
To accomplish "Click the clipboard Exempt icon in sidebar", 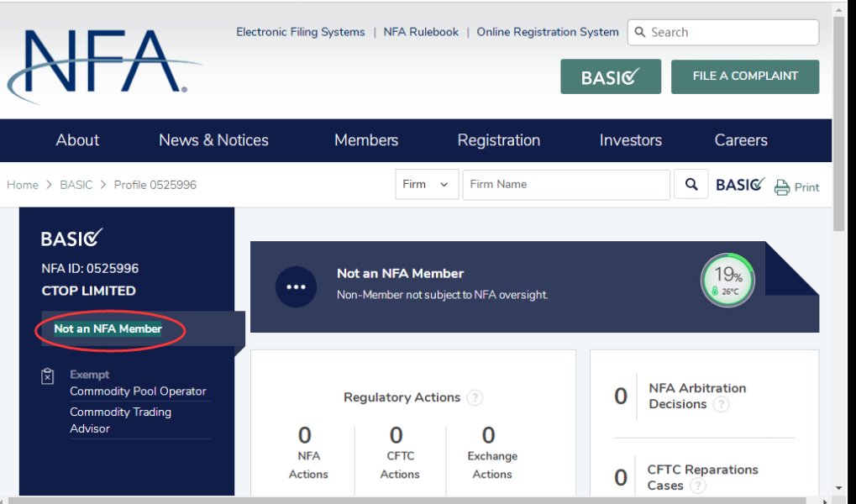I will (48, 375).
